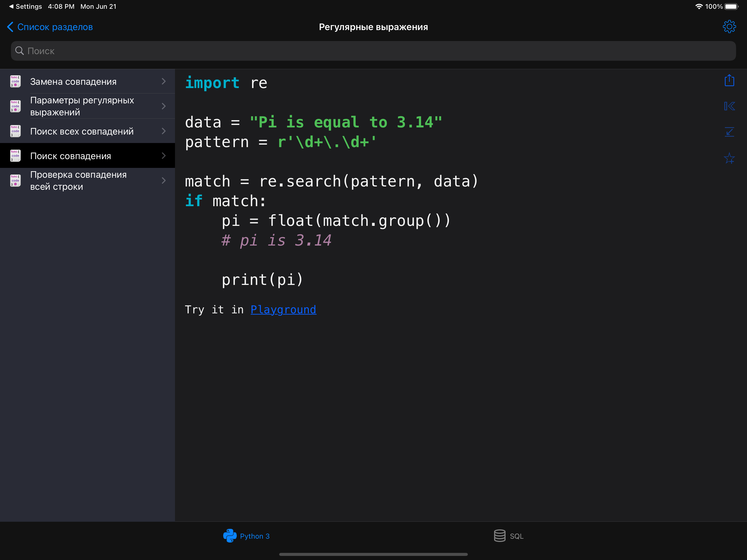Tap the float(match.group()) line
The image size is (747, 560).
336,221
